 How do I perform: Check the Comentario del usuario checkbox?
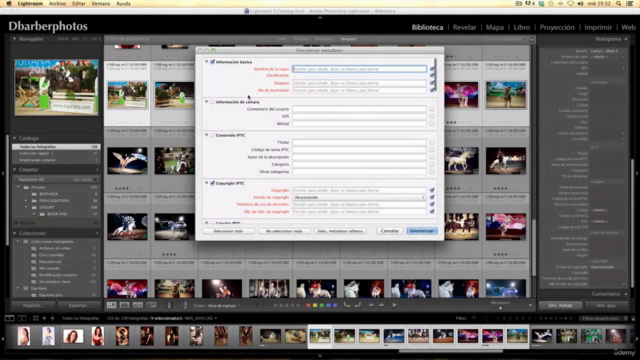tap(432, 109)
